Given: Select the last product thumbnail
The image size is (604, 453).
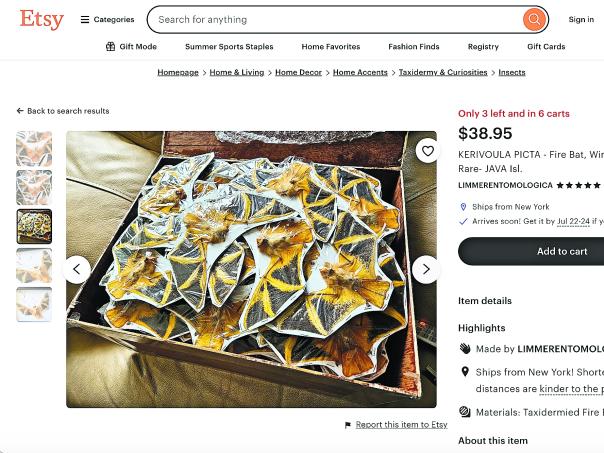Looking at the screenshot, I should [x=34, y=304].
